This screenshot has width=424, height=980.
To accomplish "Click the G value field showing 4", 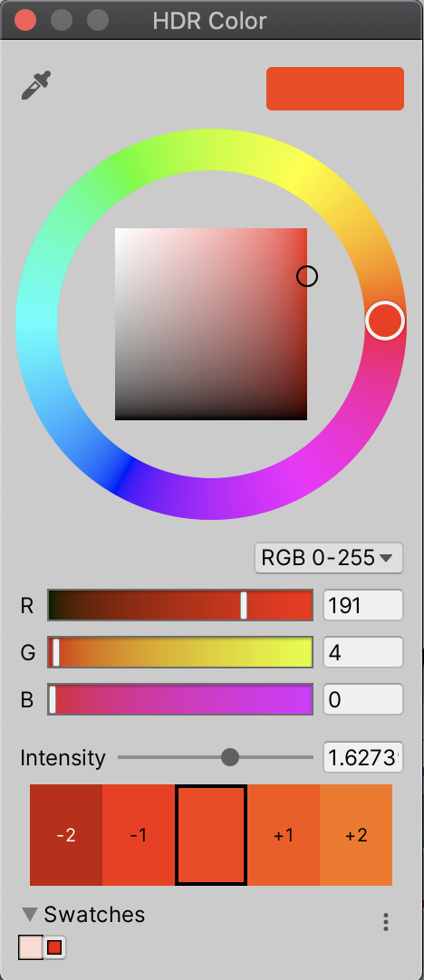I will (x=363, y=652).
